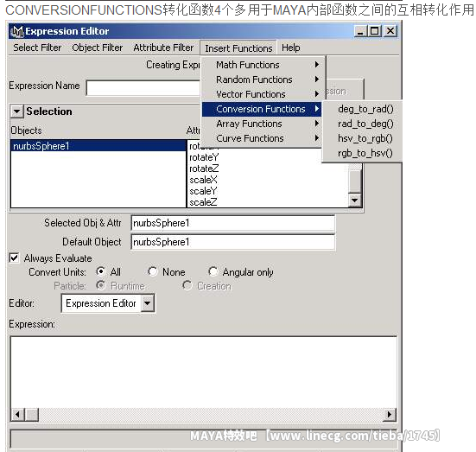Viewport: 476px width, 452px height.
Task: Select the rotateY attribute
Action: point(204,157)
